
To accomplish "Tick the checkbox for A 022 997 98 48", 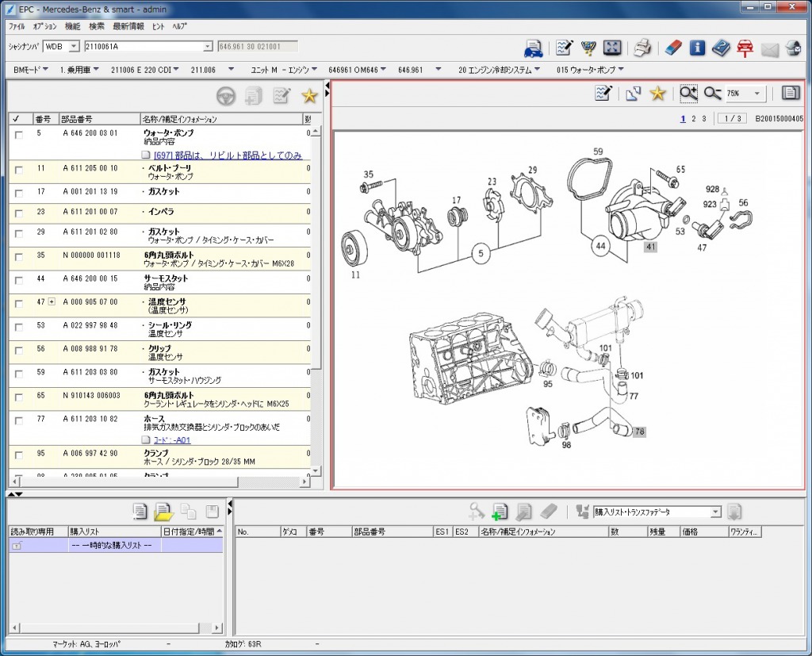I will 19,327.
